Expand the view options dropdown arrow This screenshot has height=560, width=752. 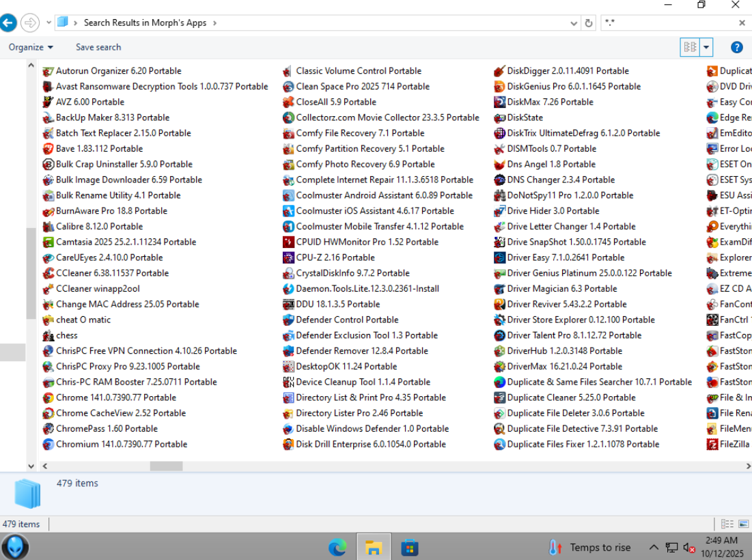pos(706,47)
